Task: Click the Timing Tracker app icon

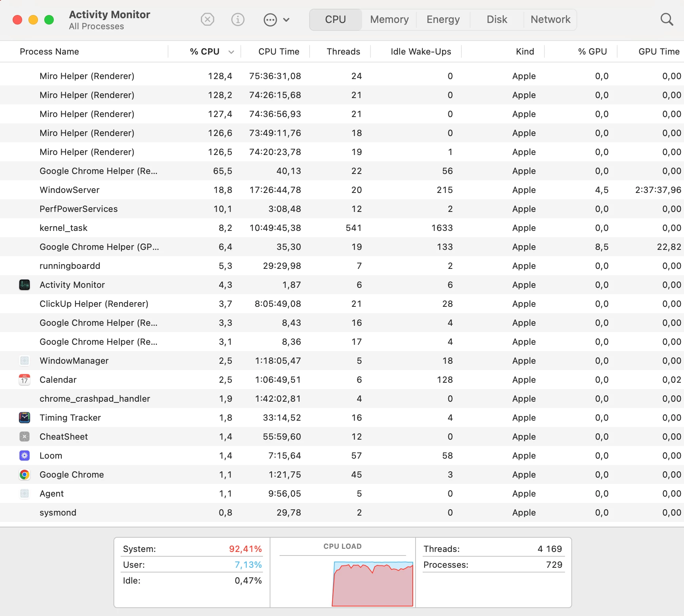Action: 25,418
